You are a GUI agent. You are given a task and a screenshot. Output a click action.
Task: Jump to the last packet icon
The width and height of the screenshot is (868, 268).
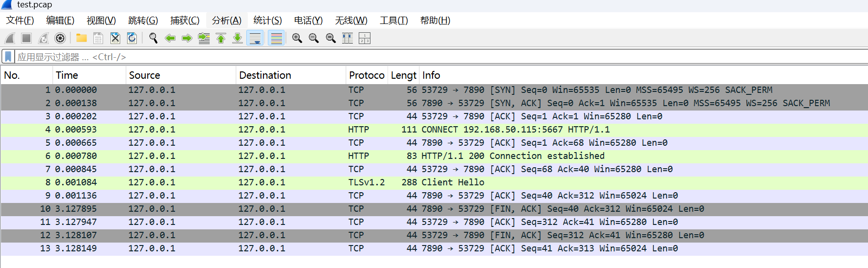[x=238, y=38]
